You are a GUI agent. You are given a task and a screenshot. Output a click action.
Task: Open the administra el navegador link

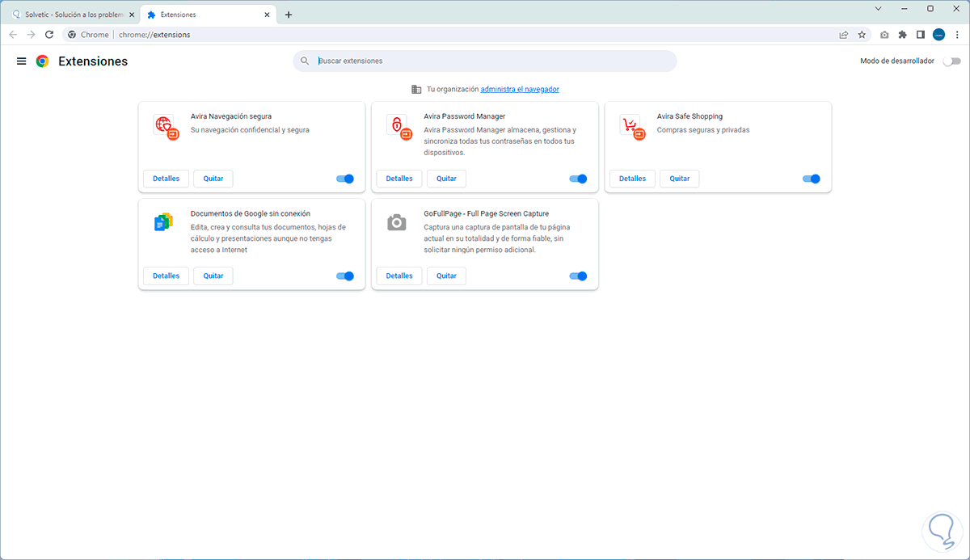coord(520,89)
